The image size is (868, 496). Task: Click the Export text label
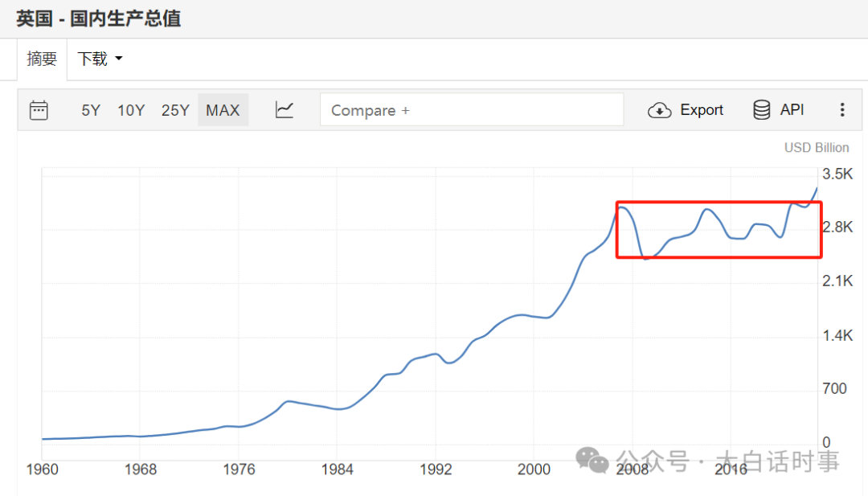coord(702,110)
